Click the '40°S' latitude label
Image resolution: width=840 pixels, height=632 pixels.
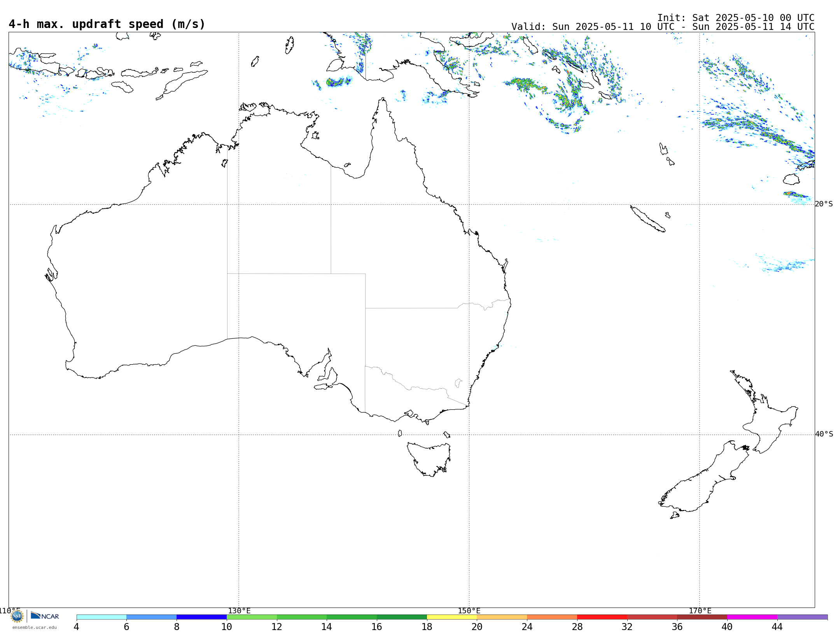tap(824, 434)
